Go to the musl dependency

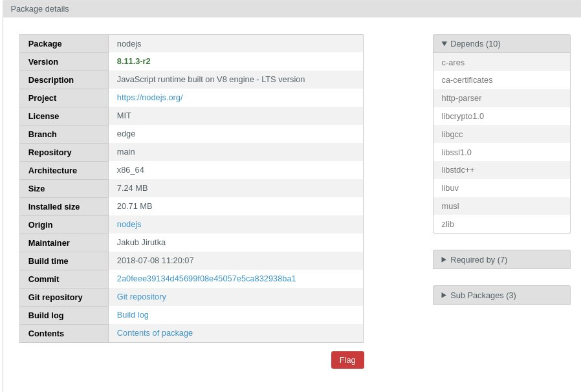pyautogui.click(x=450, y=206)
